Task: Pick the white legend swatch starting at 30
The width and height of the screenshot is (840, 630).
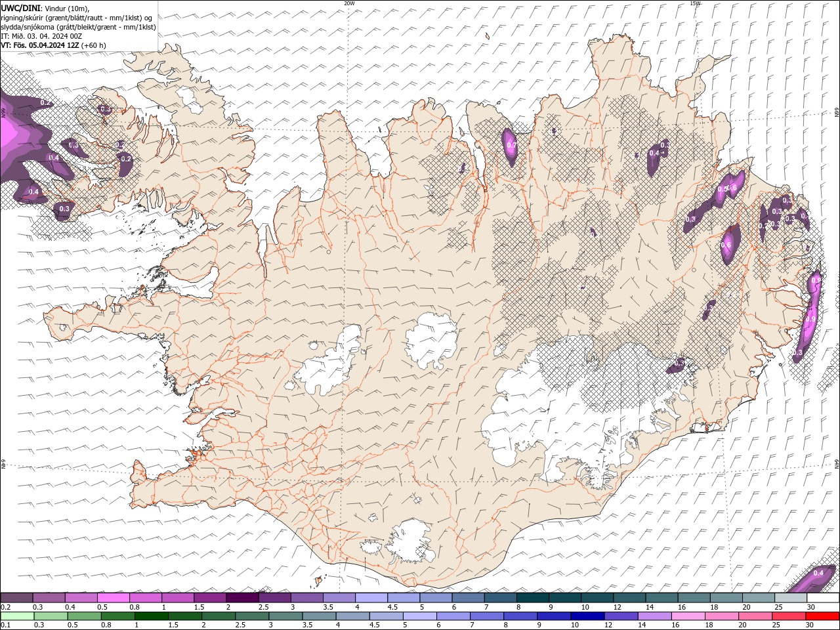Action: [823, 598]
